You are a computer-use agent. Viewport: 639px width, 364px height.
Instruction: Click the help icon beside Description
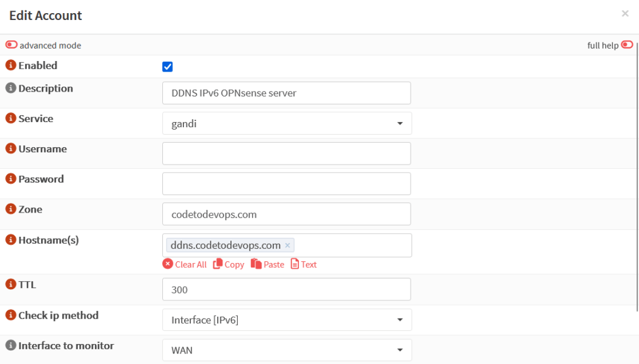point(11,89)
